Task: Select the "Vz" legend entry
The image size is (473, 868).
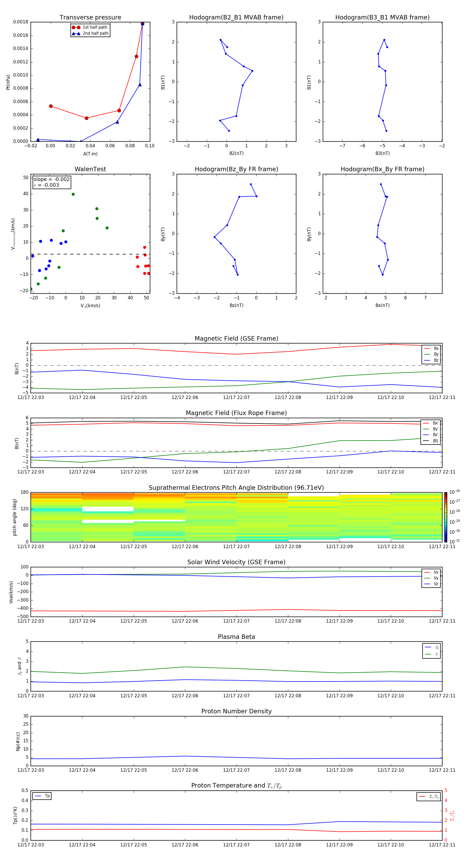Action: coord(431,584)
